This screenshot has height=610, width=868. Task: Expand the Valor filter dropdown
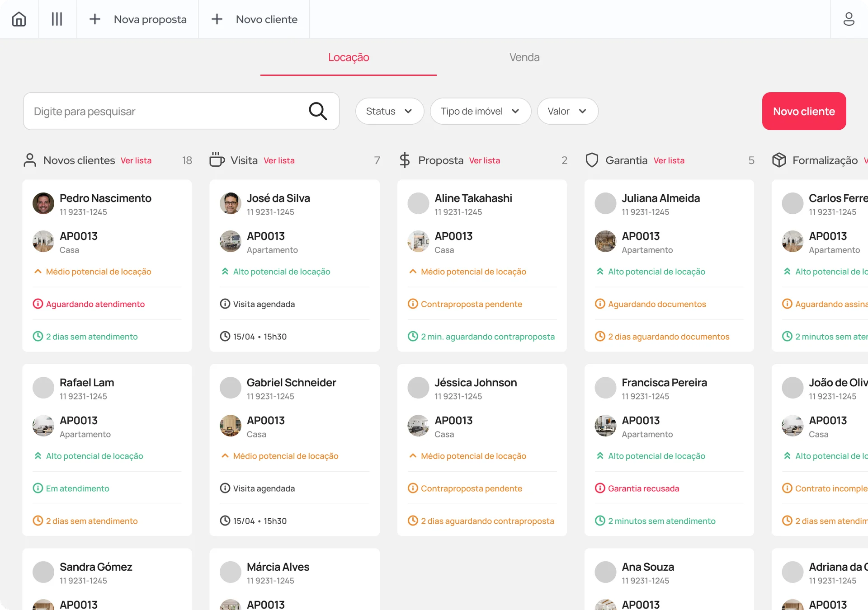567,111
